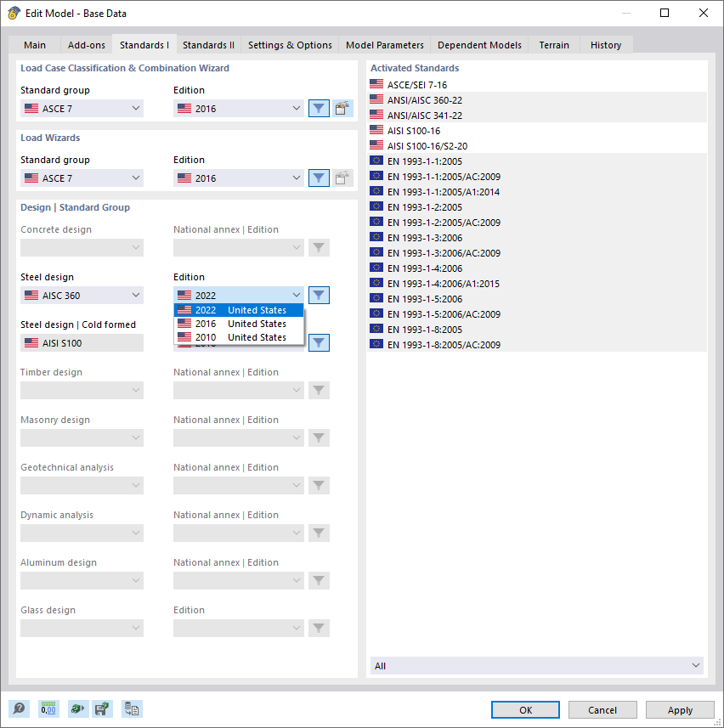Select EN 1993-1-5:2006/AC:2009 entry
The width and height of the screenshot is (724, 728).
pyautogui.click(x=537, y=315)
